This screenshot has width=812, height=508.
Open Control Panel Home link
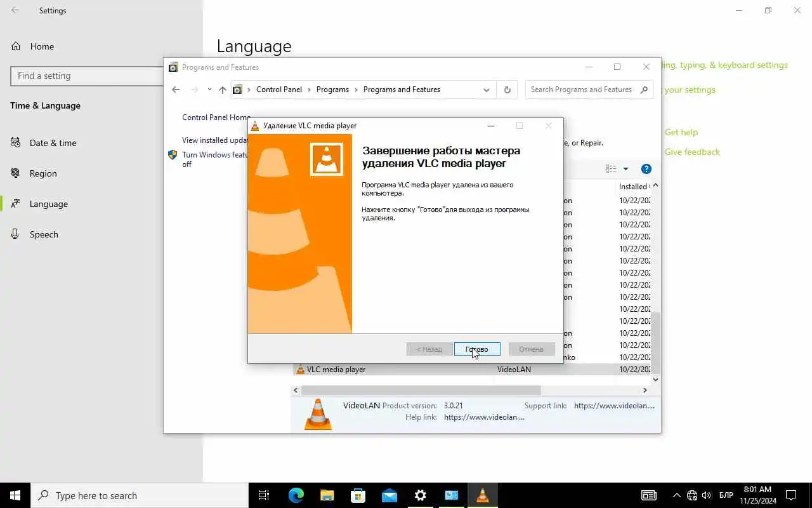point(216,117)
